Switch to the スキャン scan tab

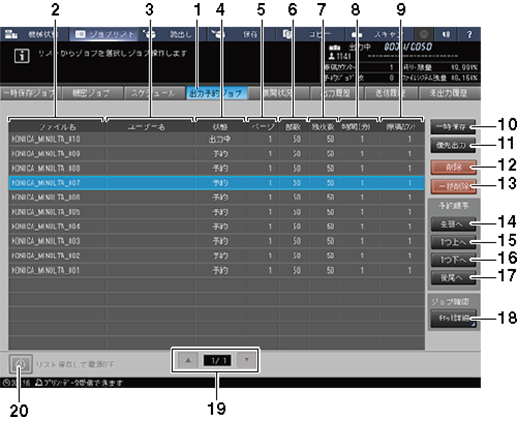tap(379, 34)
